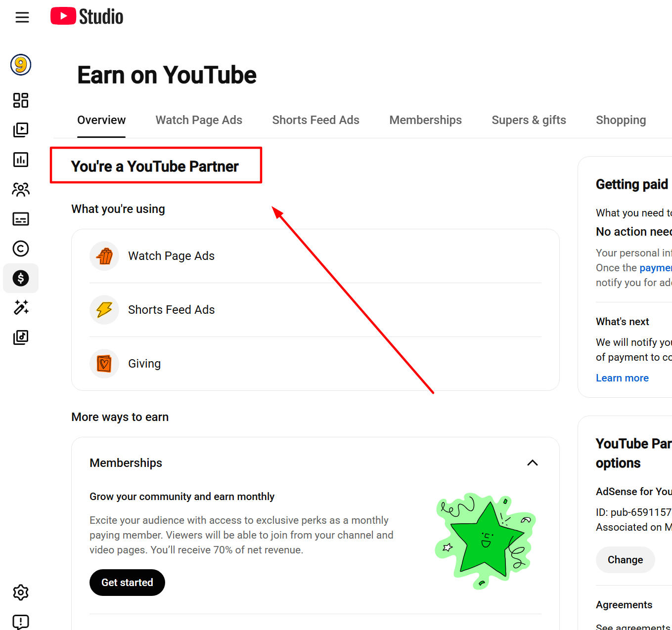Click the Shorts Feed Ads lightning icon

104,310
